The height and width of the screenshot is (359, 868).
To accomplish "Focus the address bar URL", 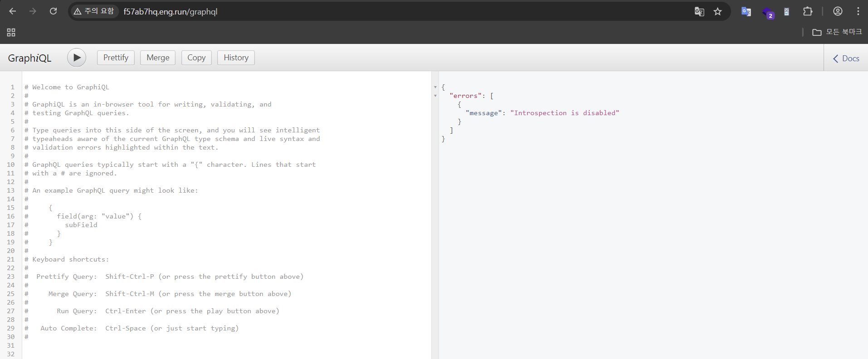I will (171, 12).
